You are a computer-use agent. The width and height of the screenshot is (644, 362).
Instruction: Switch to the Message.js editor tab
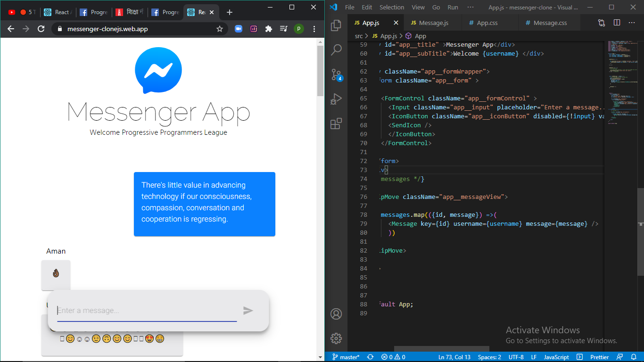point(433,23)
